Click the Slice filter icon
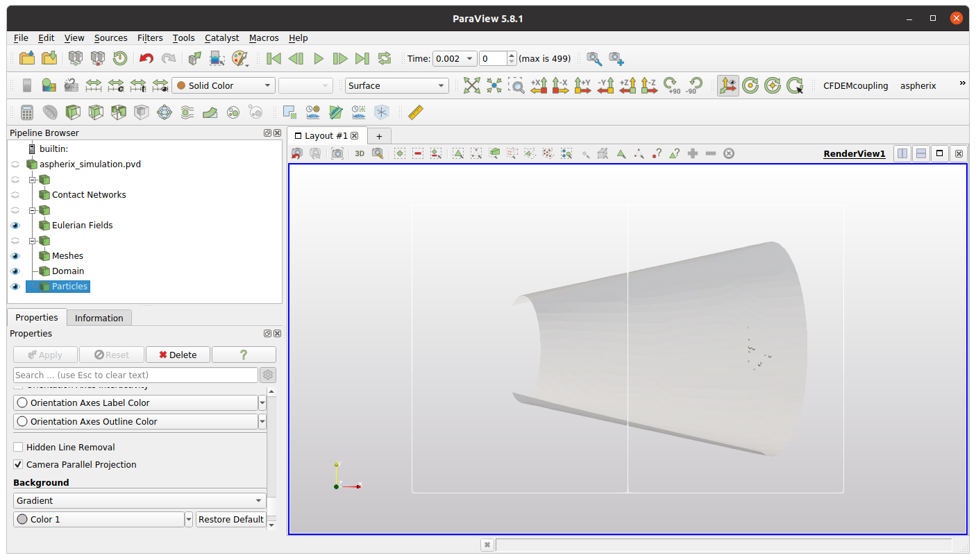 [x=96, y=112]
